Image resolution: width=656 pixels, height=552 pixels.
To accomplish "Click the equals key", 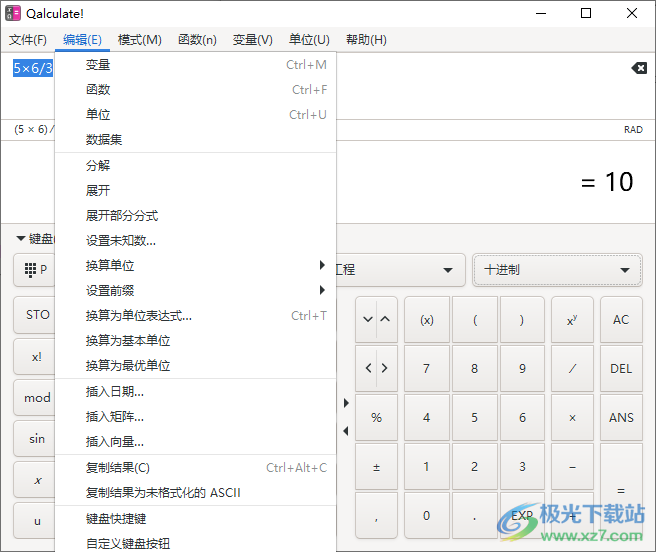I will (x=621, y=491).
